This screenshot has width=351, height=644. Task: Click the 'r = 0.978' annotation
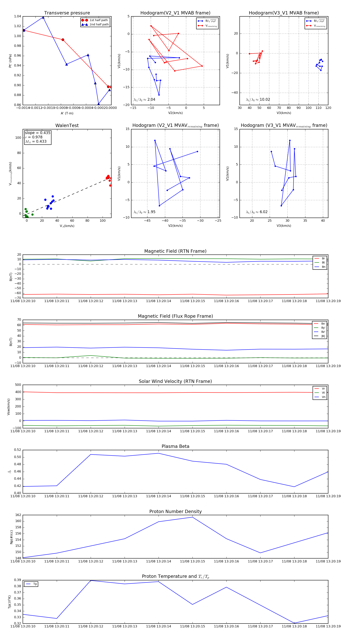coord(34,137)
